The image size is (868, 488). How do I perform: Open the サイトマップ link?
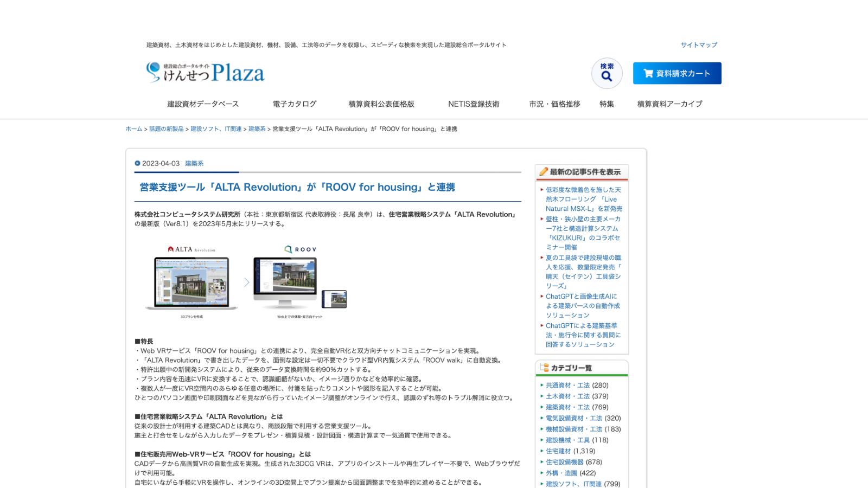[x=699, y=45]
